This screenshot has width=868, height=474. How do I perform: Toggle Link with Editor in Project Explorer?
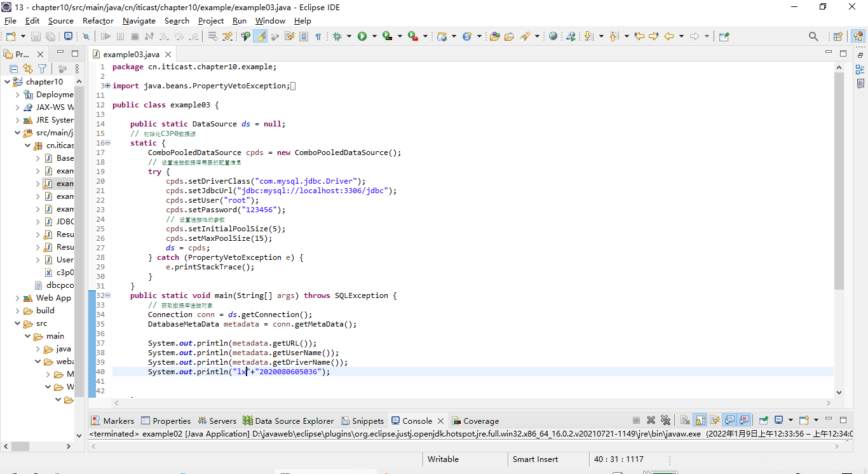pos(27,69)
